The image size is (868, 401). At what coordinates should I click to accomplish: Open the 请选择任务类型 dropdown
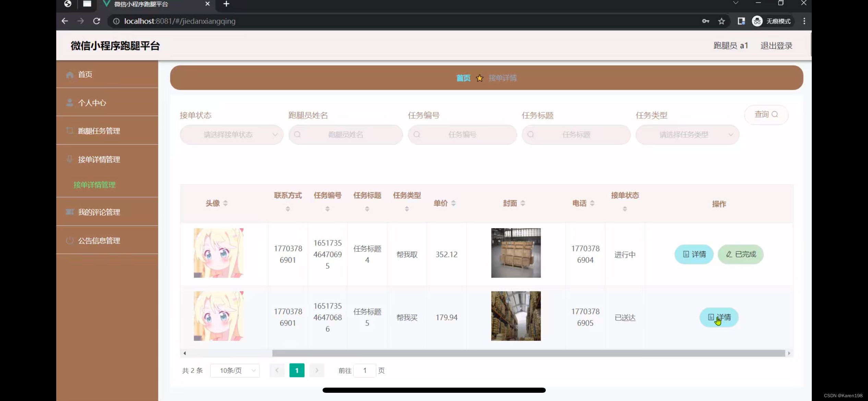tap(687, 135)
